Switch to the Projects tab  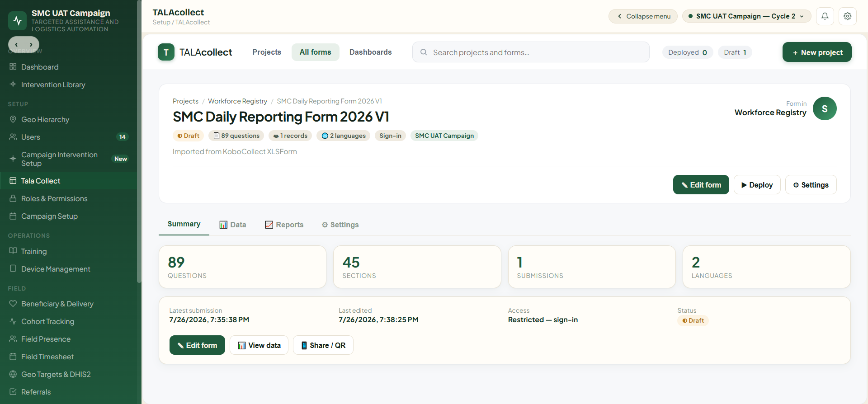(x=267, y=52)
